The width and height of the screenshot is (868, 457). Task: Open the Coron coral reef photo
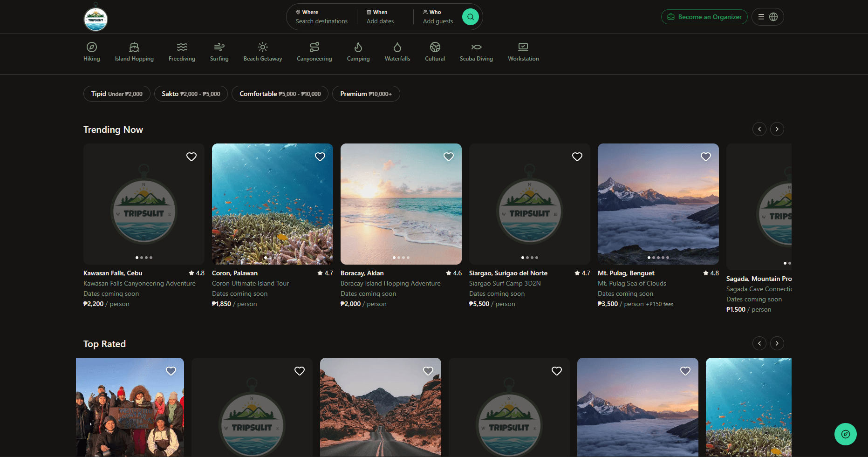pos(273,204)
